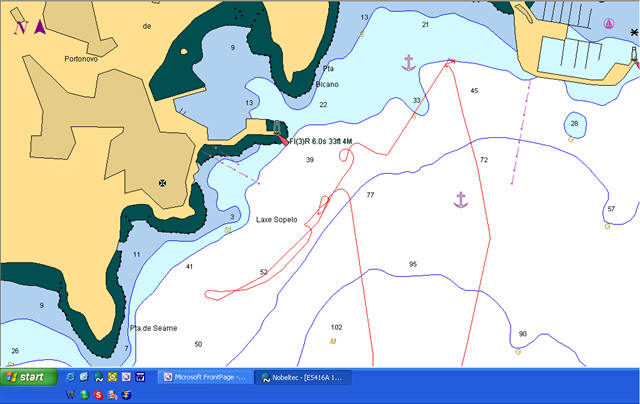Select the red route waypoint arrow near 45
The image size is (640, 404).
[x=451, y=62]
